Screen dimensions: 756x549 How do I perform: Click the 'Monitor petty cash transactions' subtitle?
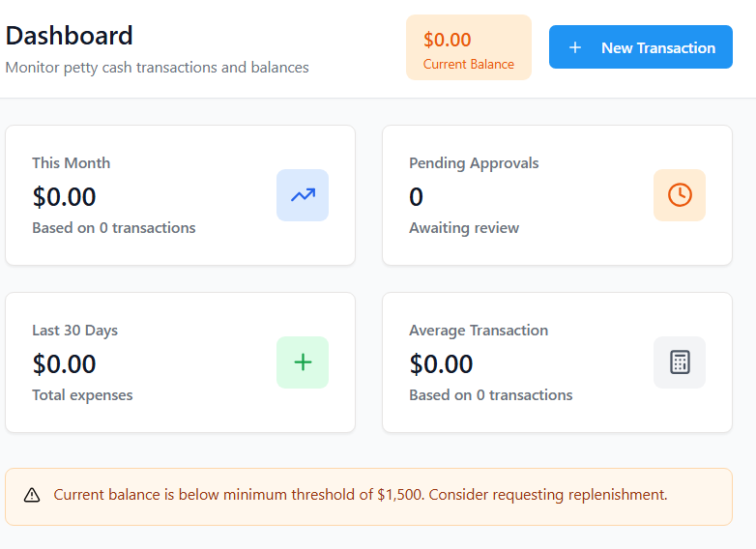tap(158, 68)
